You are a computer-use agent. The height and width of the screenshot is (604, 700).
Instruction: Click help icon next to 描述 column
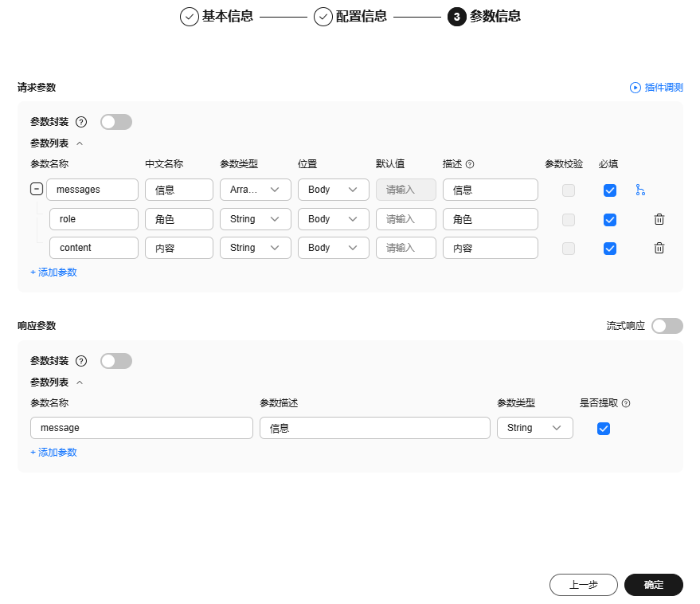(x=470, y=164)
